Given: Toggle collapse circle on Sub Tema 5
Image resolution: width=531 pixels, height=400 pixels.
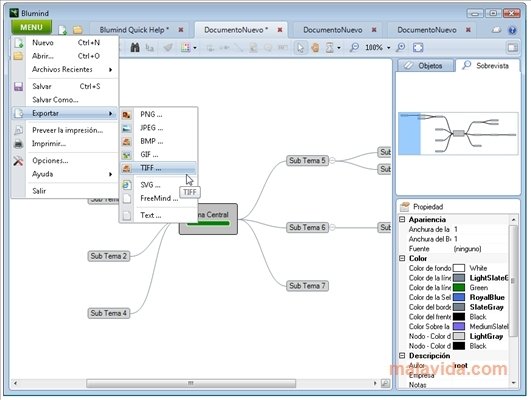Looking at the screenshot, I should coord(332,160).
